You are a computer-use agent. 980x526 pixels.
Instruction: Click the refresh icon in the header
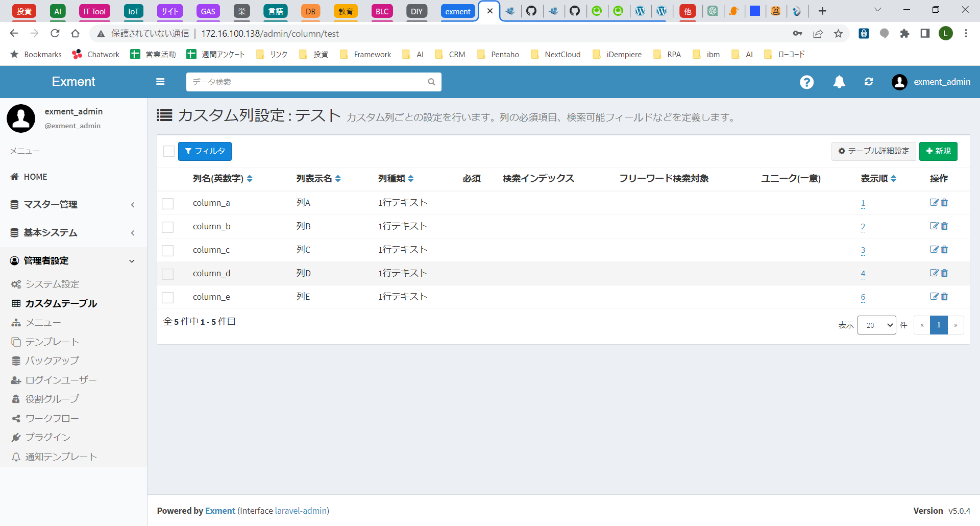[x=869, y=82]
